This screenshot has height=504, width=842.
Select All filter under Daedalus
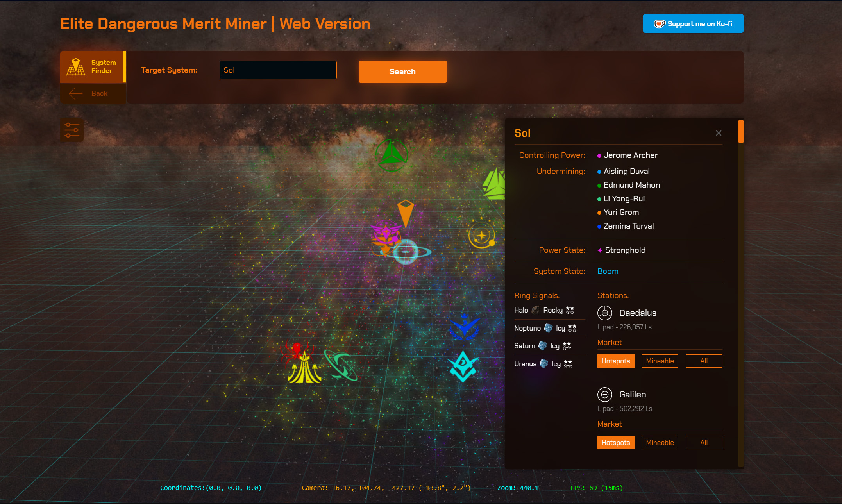[x=704, y=361]
